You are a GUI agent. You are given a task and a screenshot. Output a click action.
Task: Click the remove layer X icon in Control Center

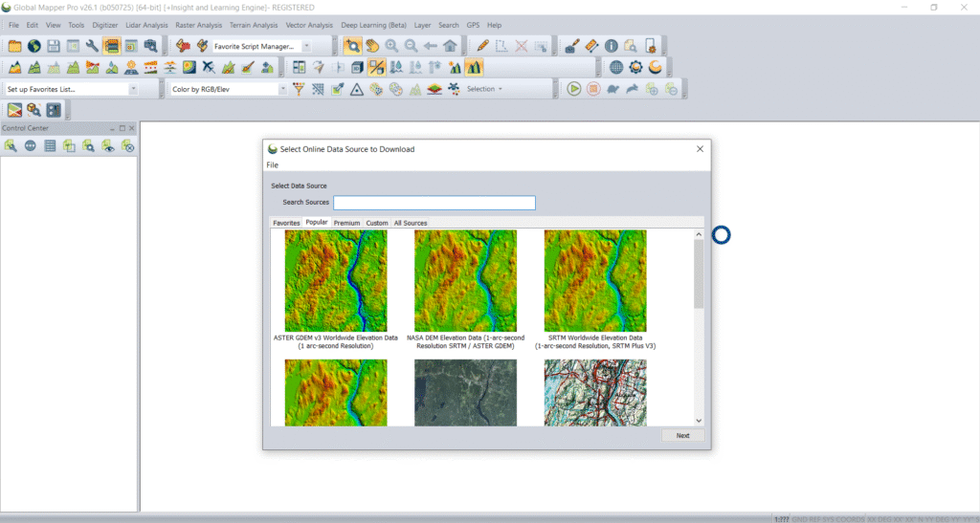(127, 146)
